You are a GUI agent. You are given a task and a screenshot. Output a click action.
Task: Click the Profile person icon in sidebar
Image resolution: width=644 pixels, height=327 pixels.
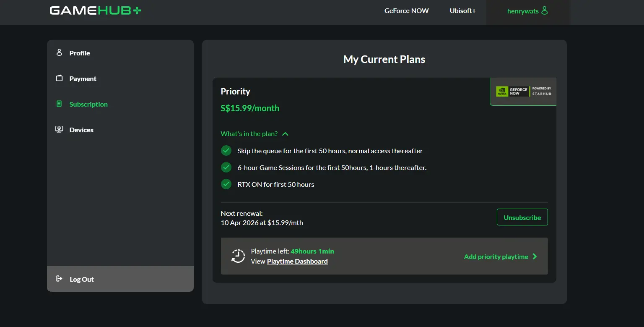pyautogui.click(x=59, y=52)
